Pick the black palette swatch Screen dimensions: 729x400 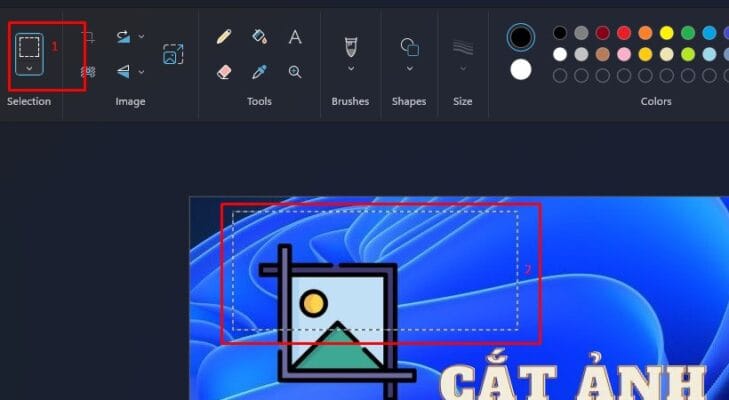[560, 33]
